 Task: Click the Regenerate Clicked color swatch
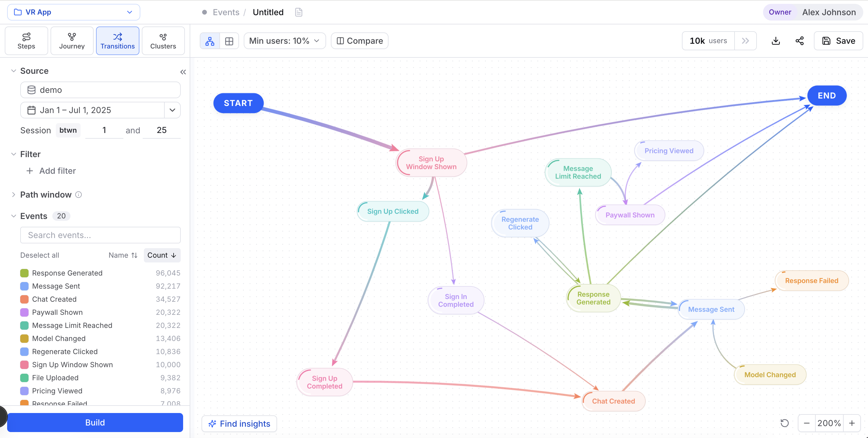pos(24,351)
